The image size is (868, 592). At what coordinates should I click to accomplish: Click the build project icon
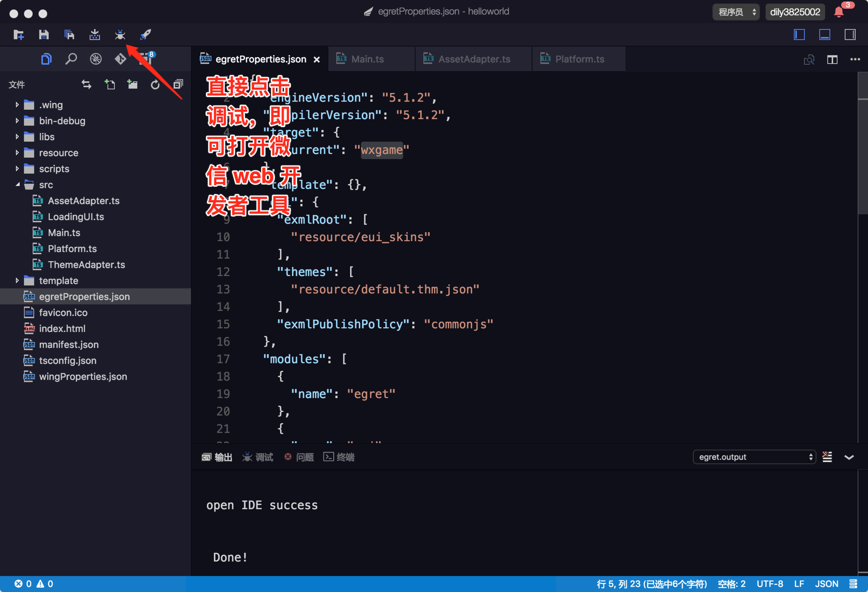(94, 35)
